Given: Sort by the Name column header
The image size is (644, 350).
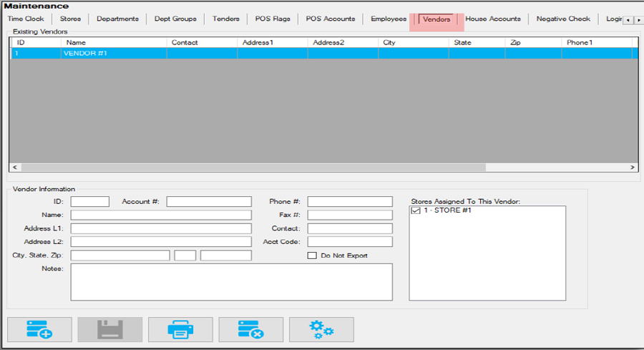Looking at the screenshot, I should pyautogui.click(x=114, y=42).
